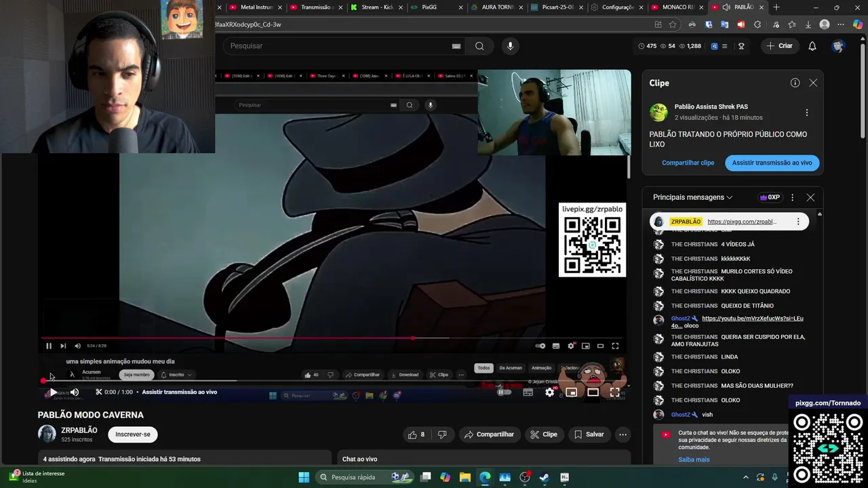Dislike the video with thumbs down
This screenshot has width=868, height=488.
click(x=442, y=434)
